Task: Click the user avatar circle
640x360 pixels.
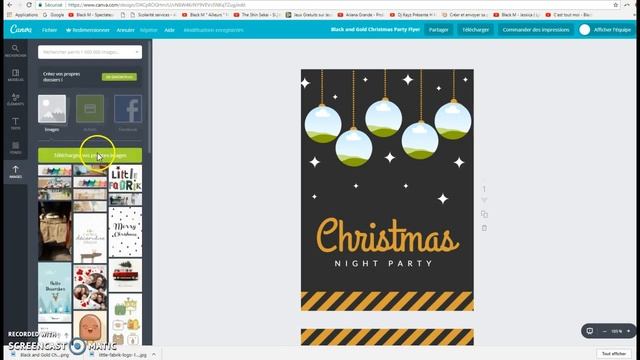Action: point(584,30)
